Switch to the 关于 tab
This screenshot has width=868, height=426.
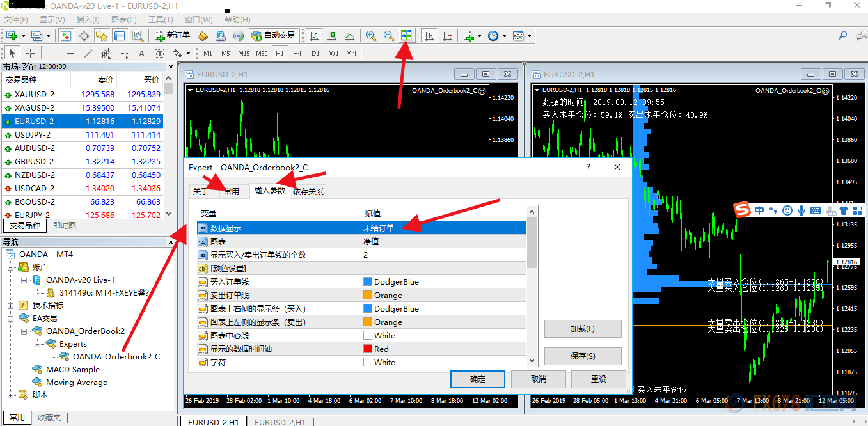200,191
